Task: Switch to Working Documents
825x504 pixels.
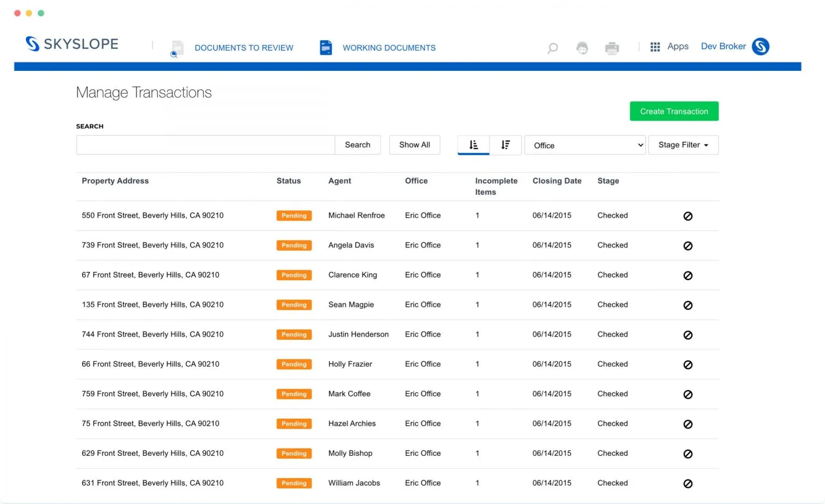Action: coord(389,48)
